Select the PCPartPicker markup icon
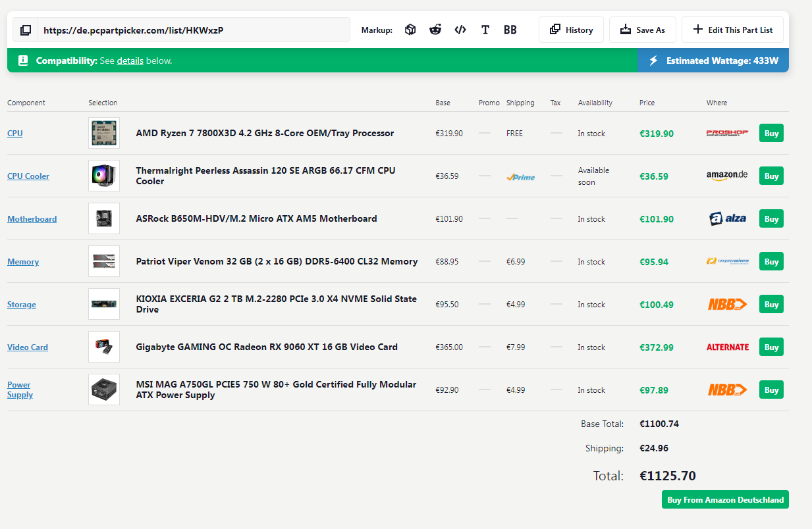The image size is (812, 529). 410,30
